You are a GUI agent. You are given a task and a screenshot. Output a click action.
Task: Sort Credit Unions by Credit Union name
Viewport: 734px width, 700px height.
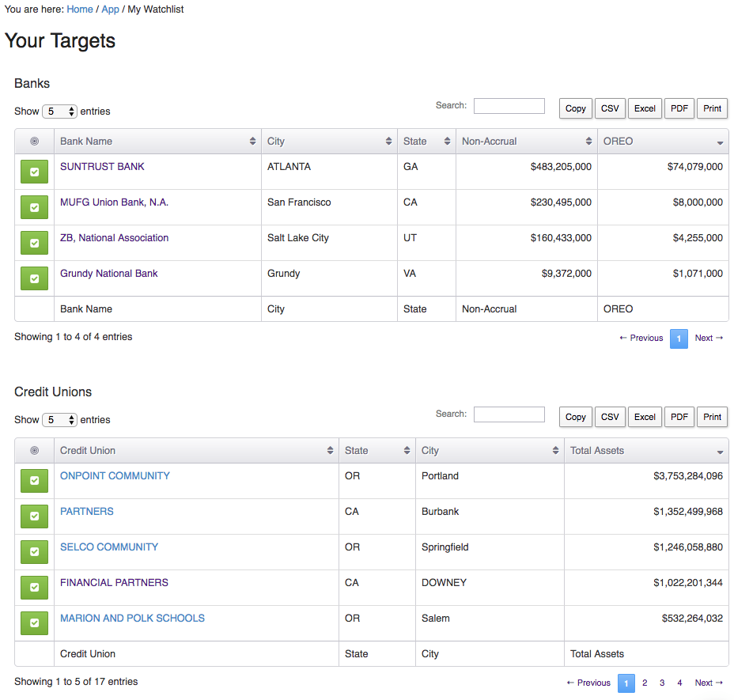click(196, 450)
